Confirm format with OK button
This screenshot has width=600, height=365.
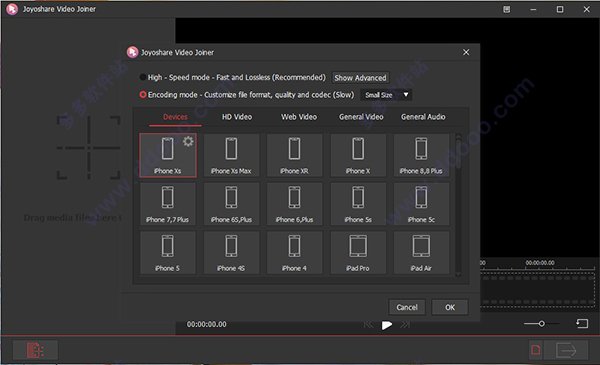450,307
